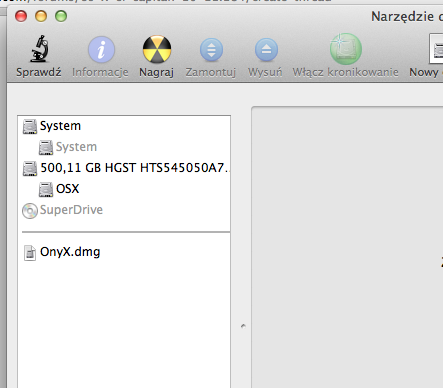
Task: Click the Zamontuj toolbar label
Action: click(211, 72)
